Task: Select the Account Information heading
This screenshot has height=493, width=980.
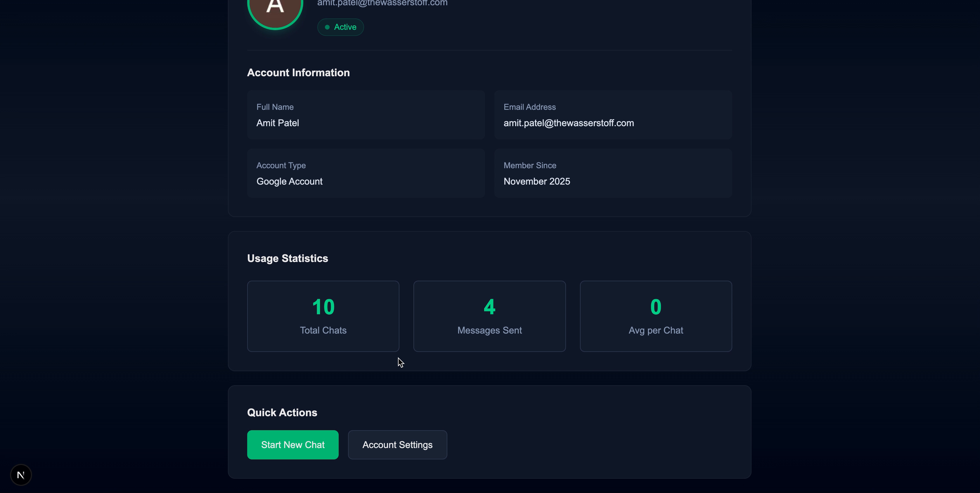Action: [298, 72]
